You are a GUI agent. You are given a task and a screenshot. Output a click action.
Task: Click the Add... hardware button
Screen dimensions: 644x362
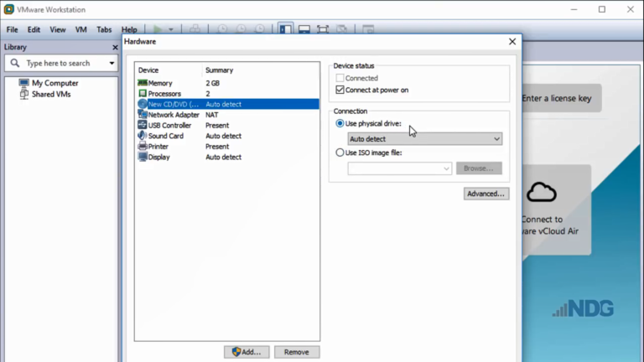click(x=247, y=352)
